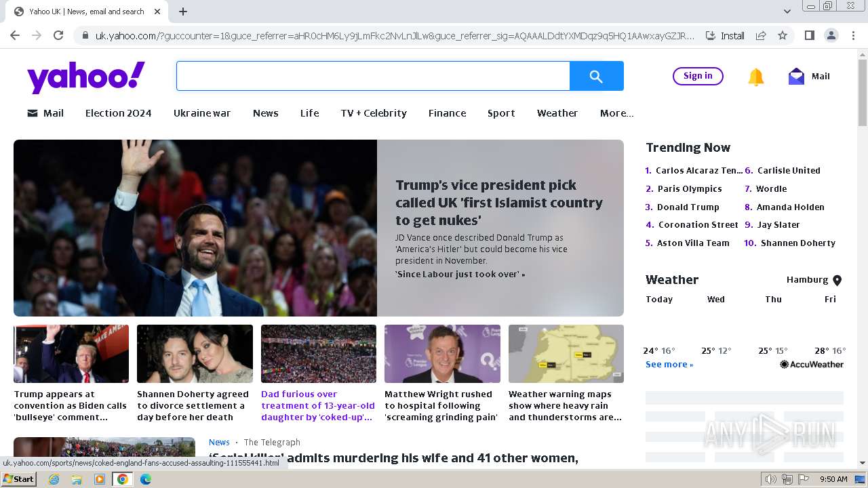
Task: Click the share page icon in address bar
Action: (x=761, y=35)
